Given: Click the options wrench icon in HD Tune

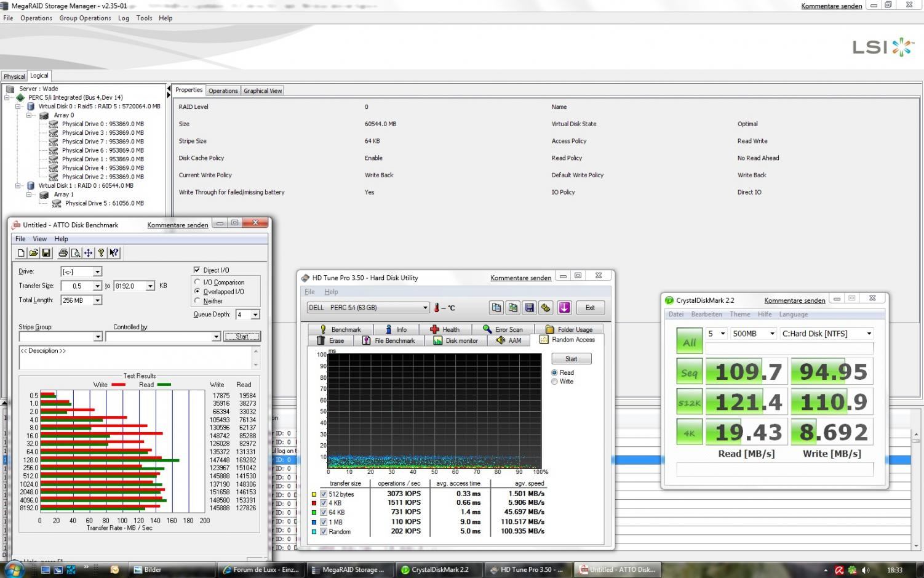Looking at the screenshot, I should point(545,308).
